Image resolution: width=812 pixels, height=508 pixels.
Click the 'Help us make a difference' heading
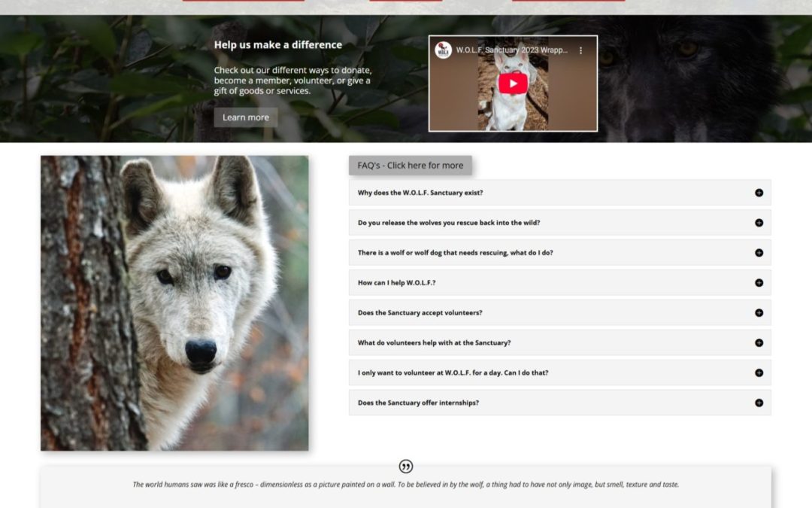(x=278, y=45)
